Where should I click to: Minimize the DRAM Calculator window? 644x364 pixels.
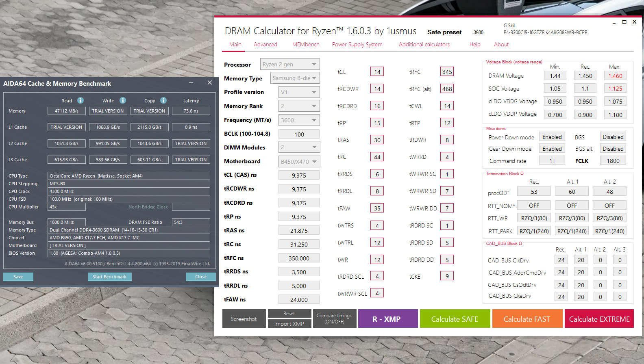click(x=614, y=22)
